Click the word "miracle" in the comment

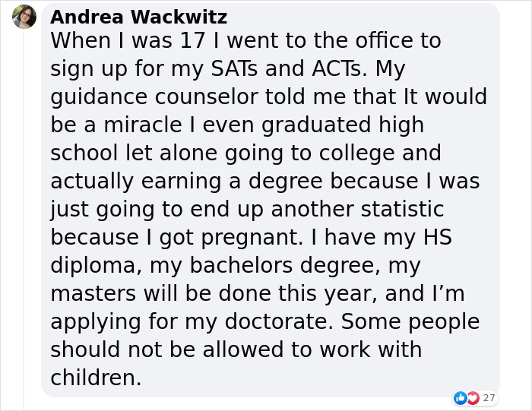[x=143, y=125]
